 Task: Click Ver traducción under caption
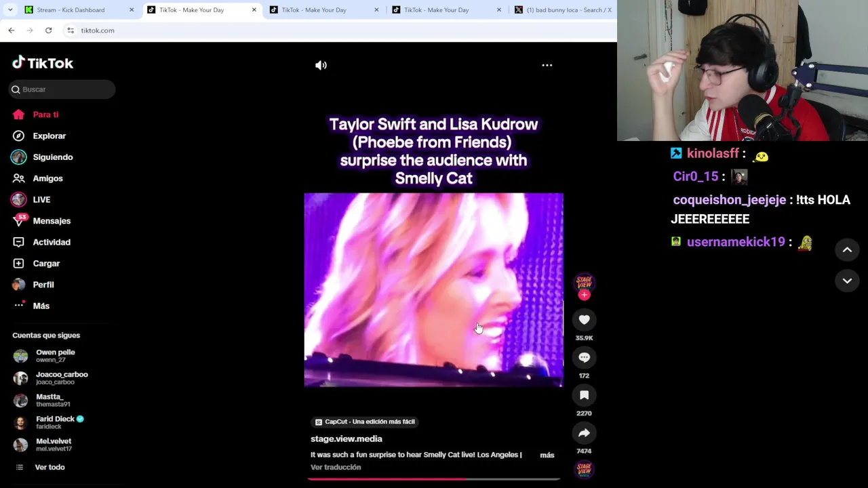pyautogui.click(x=336, y=467)
